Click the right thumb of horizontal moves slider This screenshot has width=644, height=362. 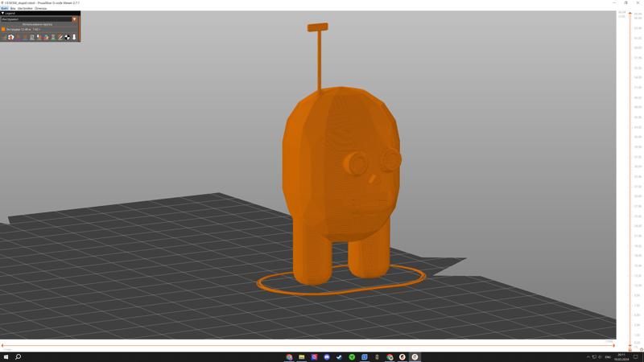(x=613, y=345)
